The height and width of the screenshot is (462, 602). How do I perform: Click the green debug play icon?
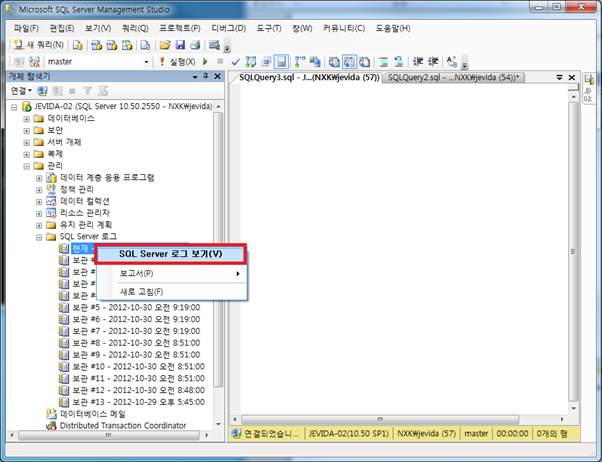(205, 61)
